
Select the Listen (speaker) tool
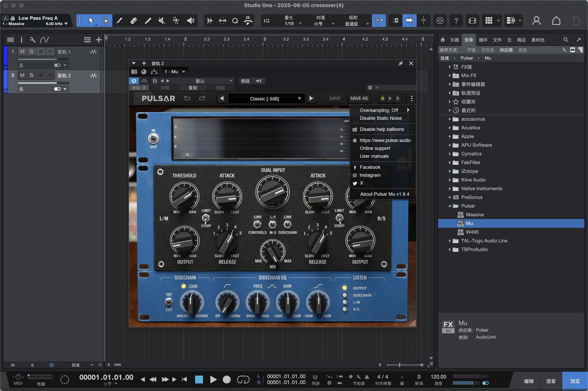point(190,20)
